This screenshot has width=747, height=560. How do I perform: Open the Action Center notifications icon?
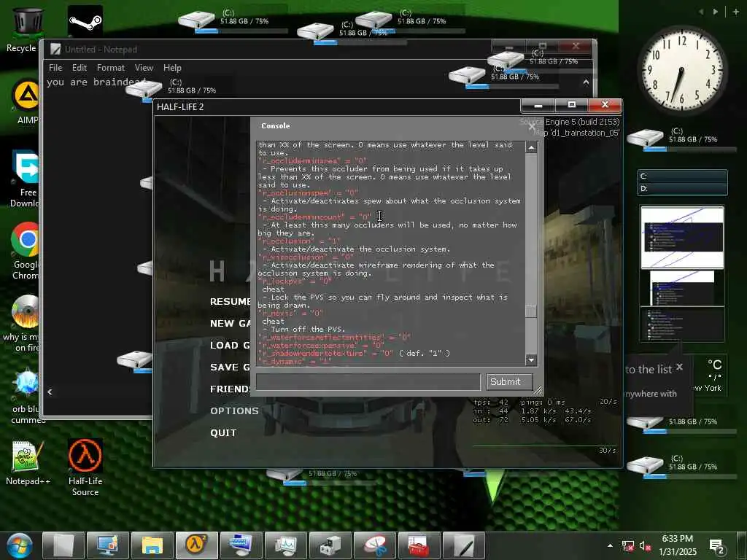(x=717, y=547)
